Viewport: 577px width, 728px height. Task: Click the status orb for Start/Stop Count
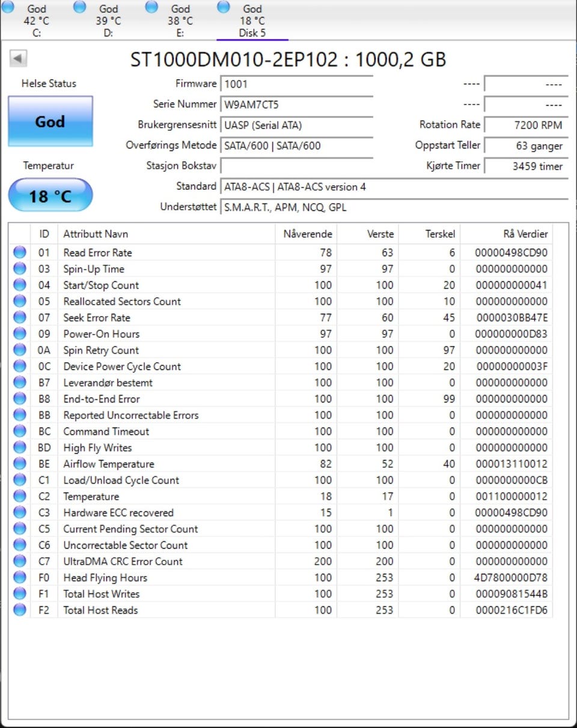(x=20, y=285)
